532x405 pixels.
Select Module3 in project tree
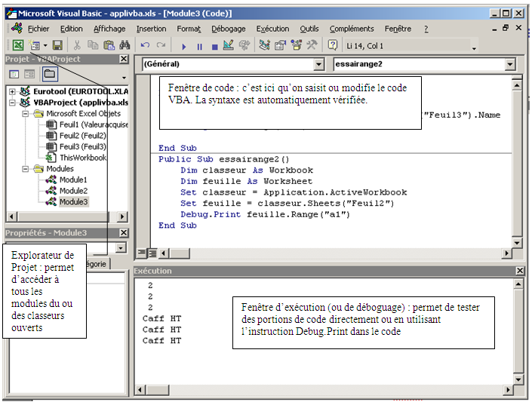click(x=67, y=202)
